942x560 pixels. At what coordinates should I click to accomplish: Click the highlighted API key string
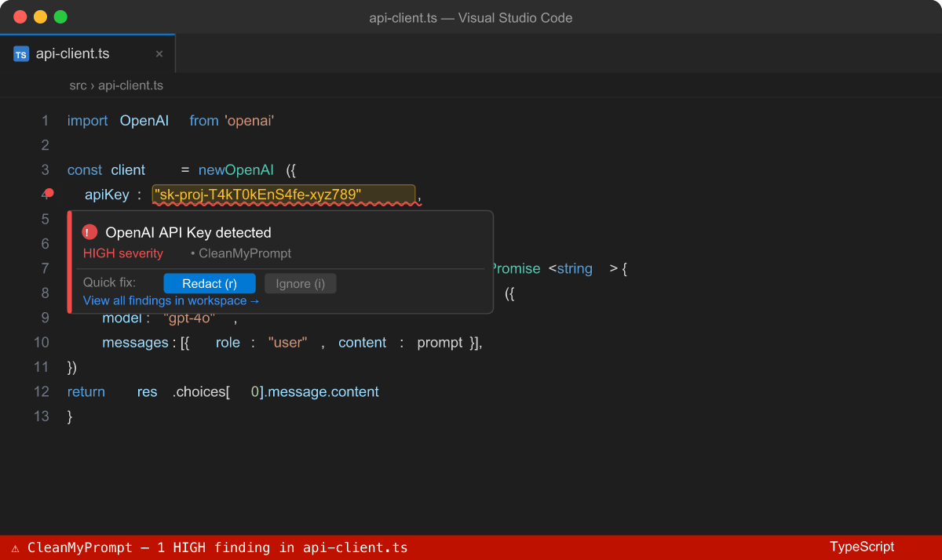point(283,195)
